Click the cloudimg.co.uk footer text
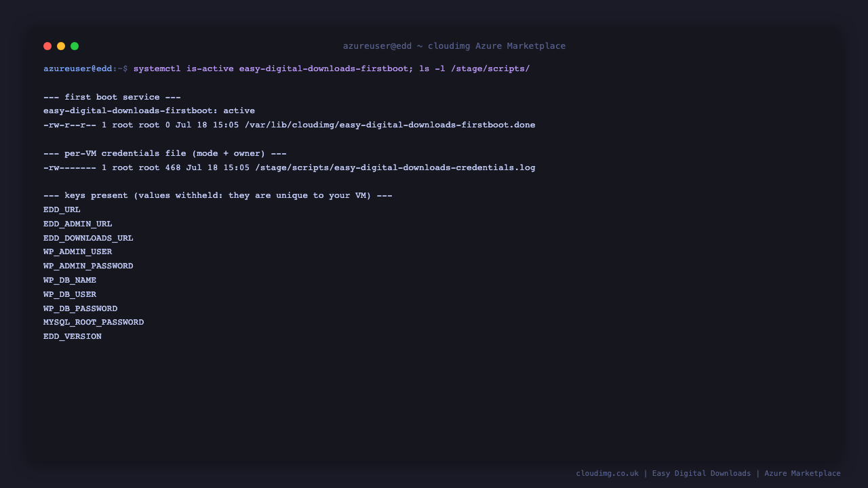Viewport: 868px width, 488px height. [x=608, y=474]
